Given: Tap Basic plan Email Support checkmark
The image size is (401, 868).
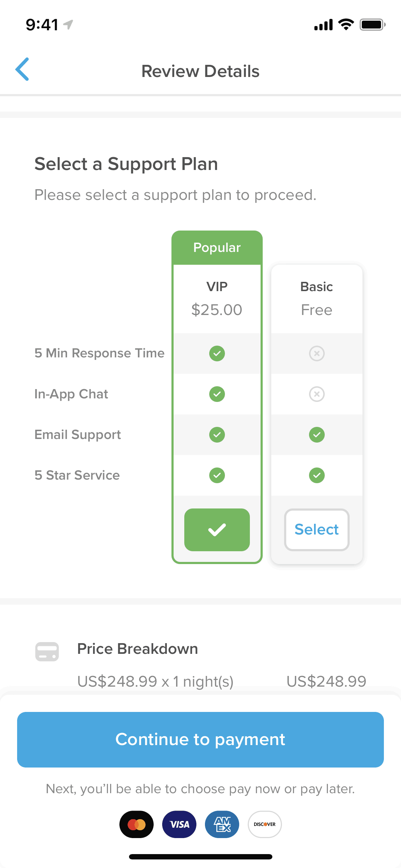Looking at the screenshot, I should (317, 435).
